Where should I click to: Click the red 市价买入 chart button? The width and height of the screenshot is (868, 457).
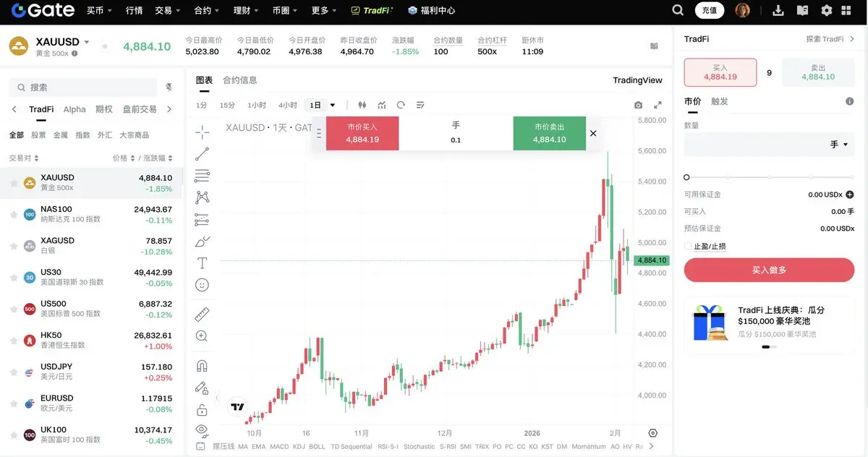[x=362, y=133]
